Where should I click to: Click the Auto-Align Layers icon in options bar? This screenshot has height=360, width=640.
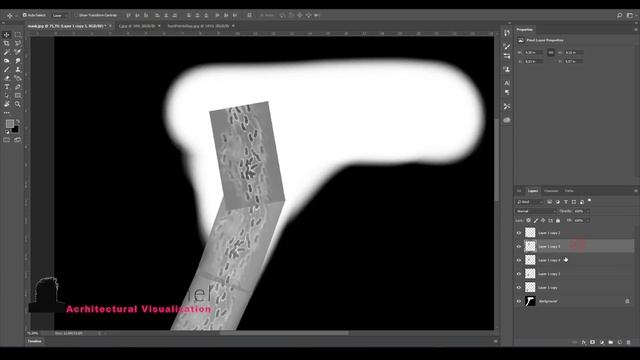pos(249,15)
